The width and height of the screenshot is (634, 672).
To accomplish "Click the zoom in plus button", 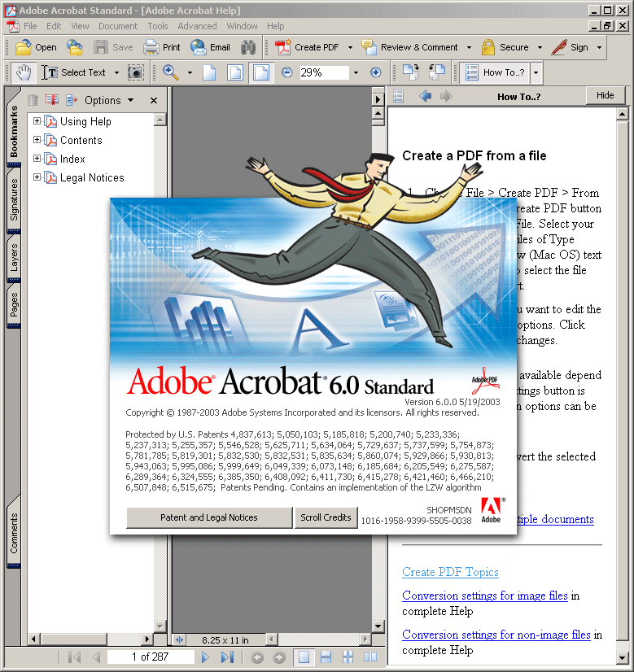I will tap(375, 72).
